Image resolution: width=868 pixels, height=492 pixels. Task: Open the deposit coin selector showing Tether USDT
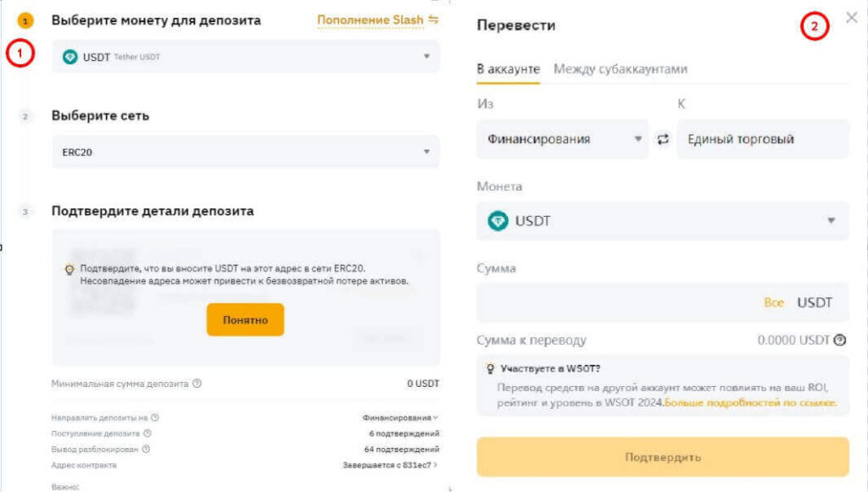(x=245, y=57)
